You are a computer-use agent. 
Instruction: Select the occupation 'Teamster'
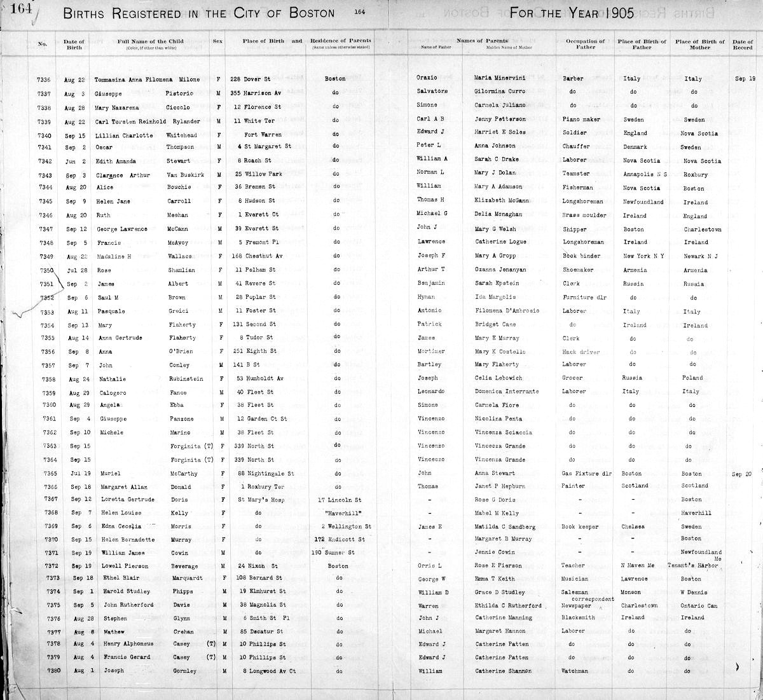click(576, 174)
